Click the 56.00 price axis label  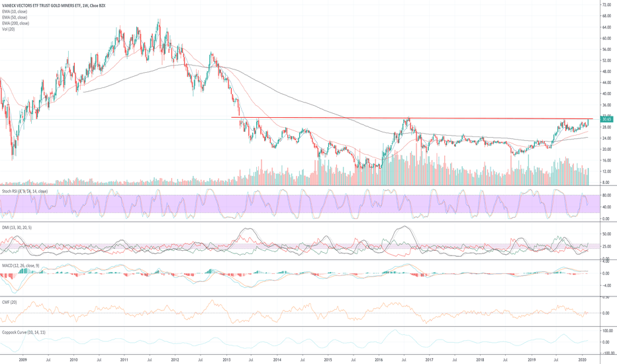[606, 50]
